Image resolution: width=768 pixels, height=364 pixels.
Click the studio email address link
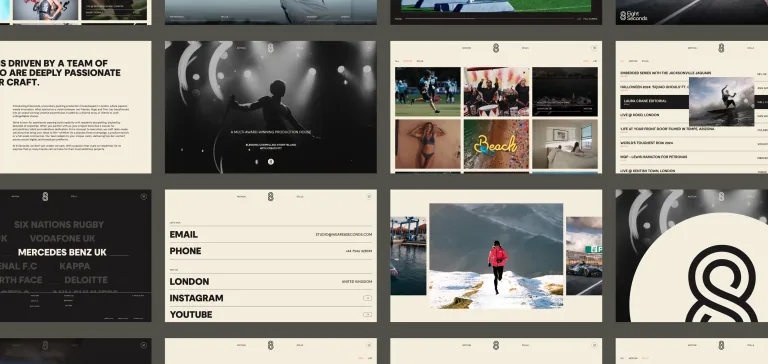click(344, 235)
